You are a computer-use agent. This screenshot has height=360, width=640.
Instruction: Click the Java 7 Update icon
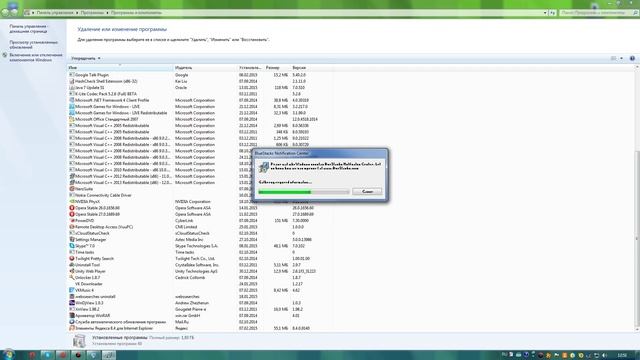(72, 88)
